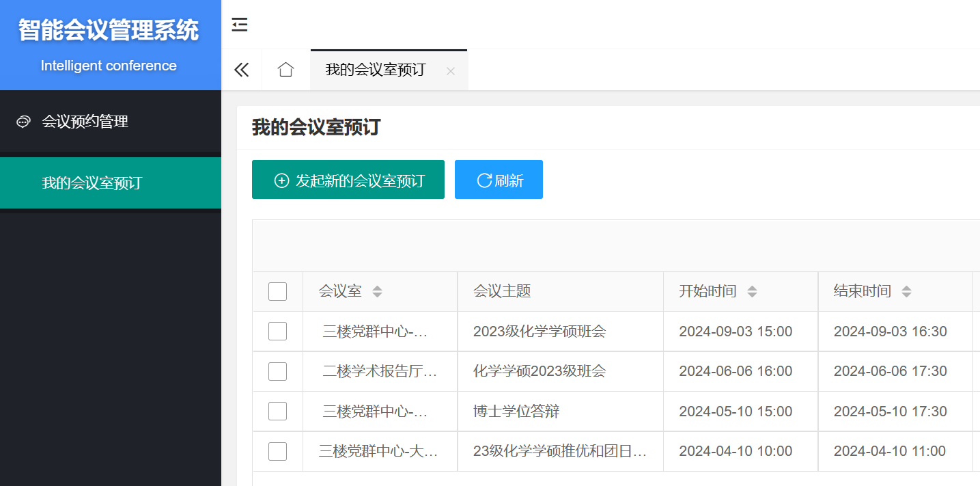Click the 智能会议管理系统 logo title
The width and height of the screenshot is (980, 486).
(109, 31)
